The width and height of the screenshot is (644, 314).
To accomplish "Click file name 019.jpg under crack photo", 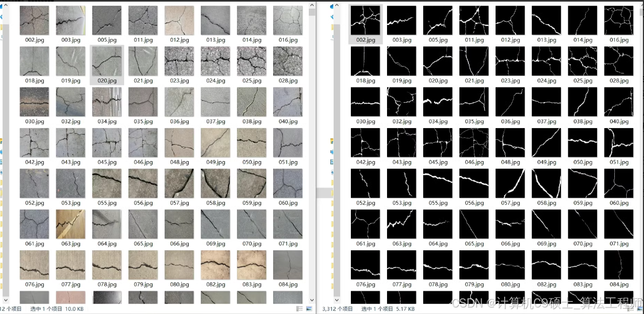I will (x=71, y=81).
